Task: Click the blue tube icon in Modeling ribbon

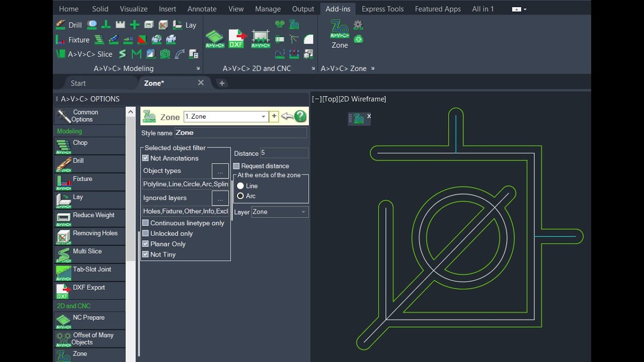Action: tap(114, 39)
